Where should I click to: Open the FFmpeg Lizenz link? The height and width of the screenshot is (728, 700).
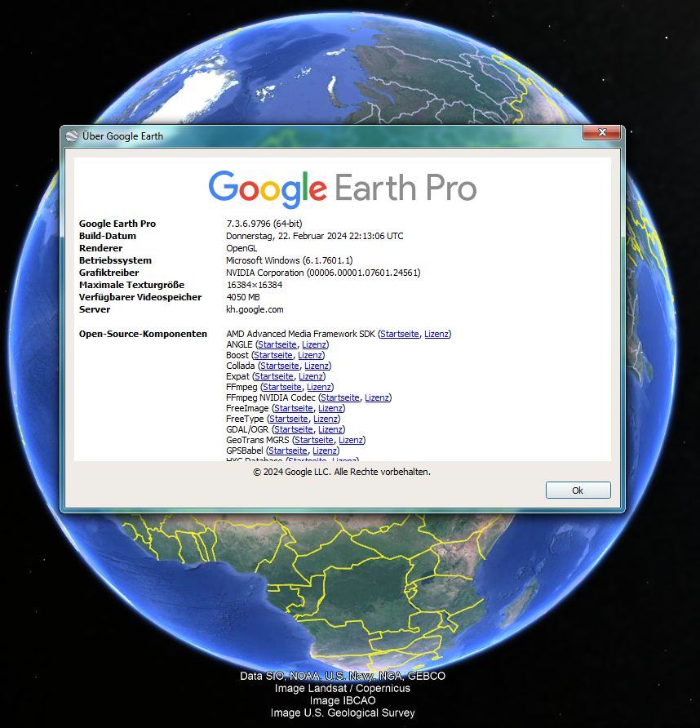pos(319,387)
